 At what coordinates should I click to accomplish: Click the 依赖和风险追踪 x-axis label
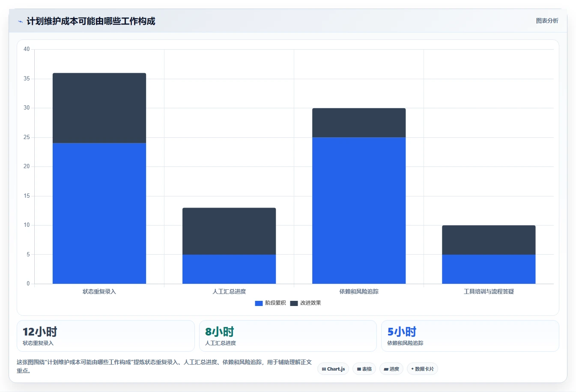click(x=359, y=291)
